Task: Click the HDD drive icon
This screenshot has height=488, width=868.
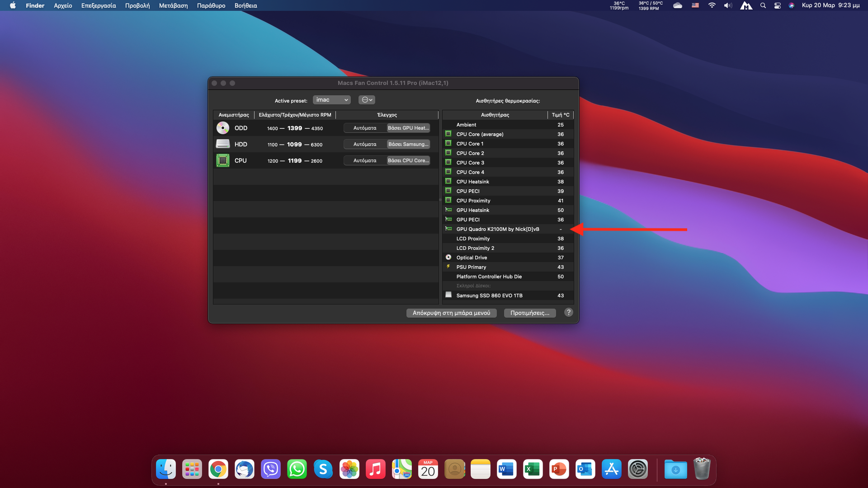Action: coord(222,144)
